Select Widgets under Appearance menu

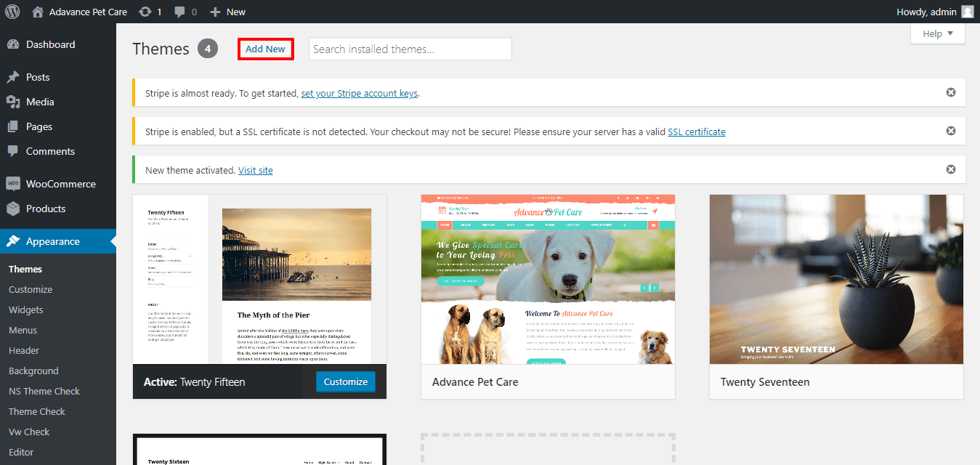26,310
